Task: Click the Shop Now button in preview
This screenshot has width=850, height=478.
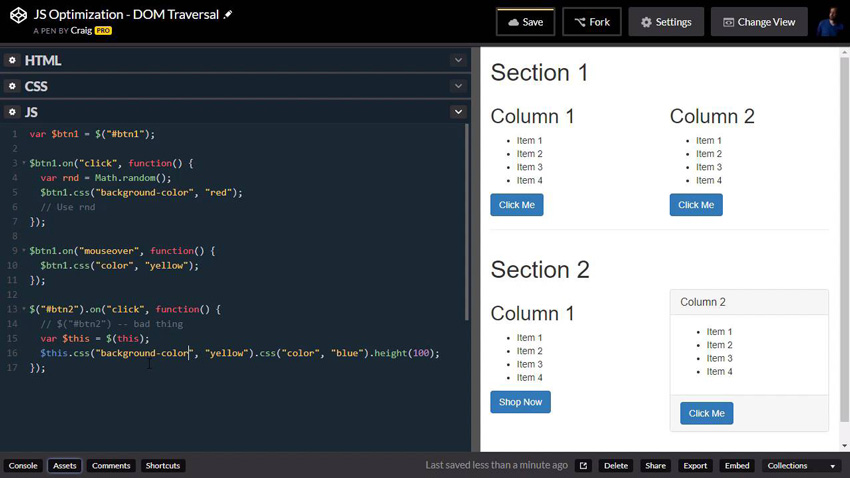Action: [520, 402]
